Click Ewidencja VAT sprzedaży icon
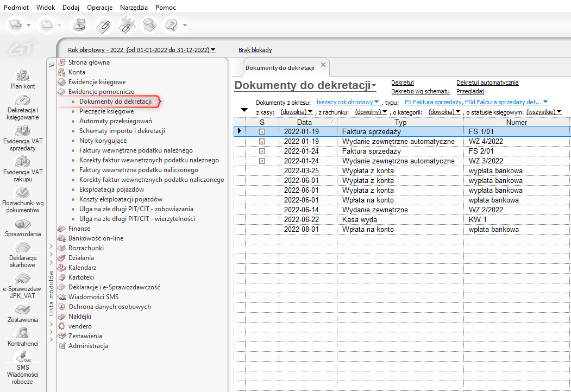Viewport: 571px width, 392px height. (x=23, y=131)
